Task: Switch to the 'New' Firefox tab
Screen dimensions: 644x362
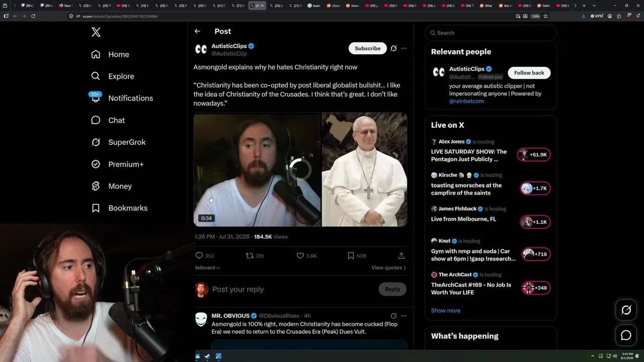Action: (x=65, y=6)
